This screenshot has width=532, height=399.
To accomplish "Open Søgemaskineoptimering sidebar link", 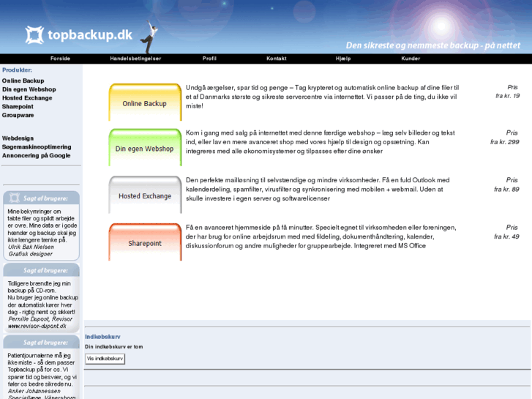I will [x=37, y=146].
